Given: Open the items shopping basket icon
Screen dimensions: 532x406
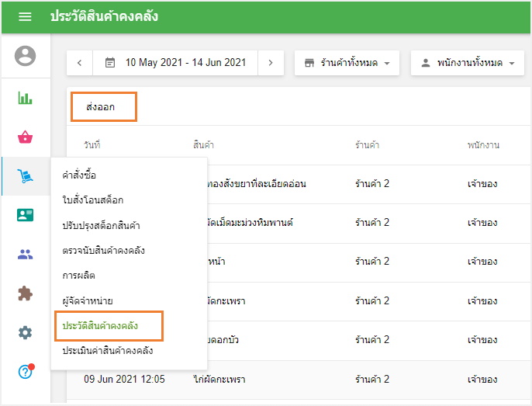Looking at the screenshot, I should click(25, 137).
